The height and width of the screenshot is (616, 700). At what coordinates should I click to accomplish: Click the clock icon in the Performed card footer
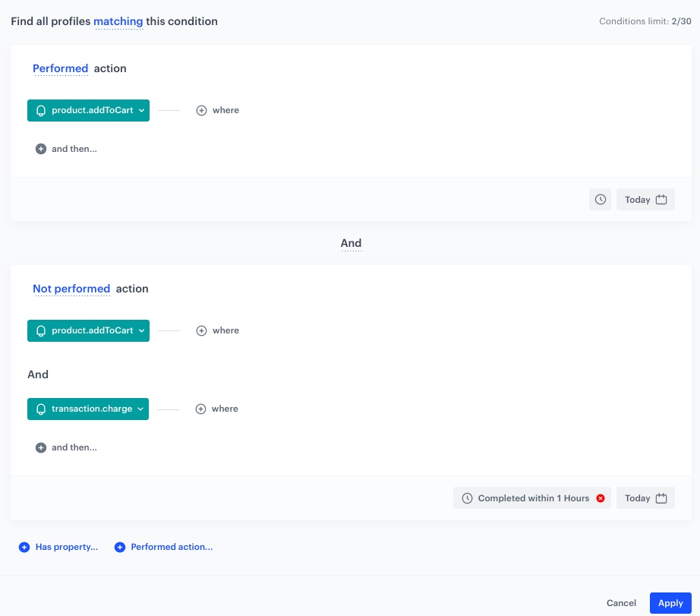[x=601, y=199]
